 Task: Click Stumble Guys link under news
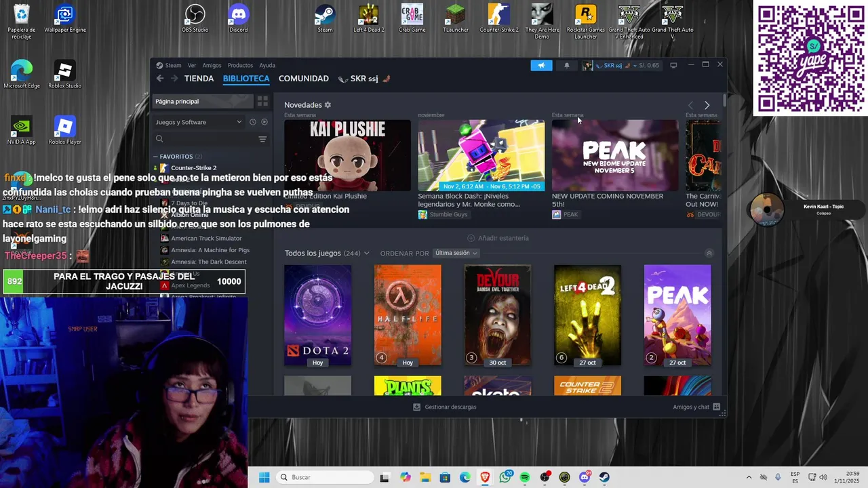(x=443, y=214)
